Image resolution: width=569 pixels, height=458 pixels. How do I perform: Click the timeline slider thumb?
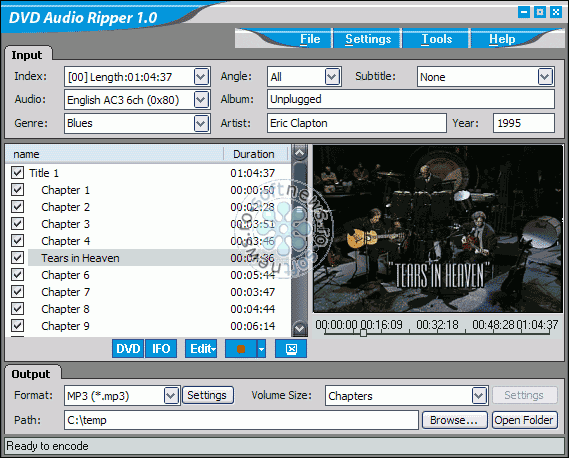tap(363, 332)
